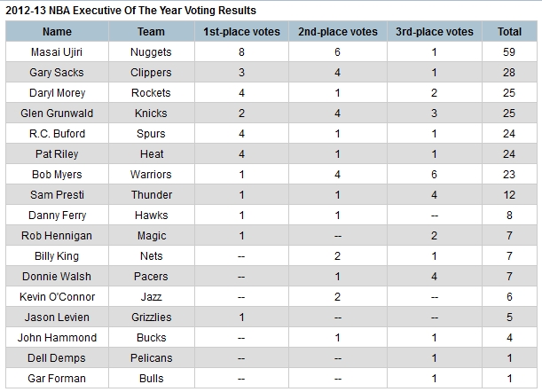Select the Magic team cell
Screen dimensions: 542x392
click(x=151, y=236)
